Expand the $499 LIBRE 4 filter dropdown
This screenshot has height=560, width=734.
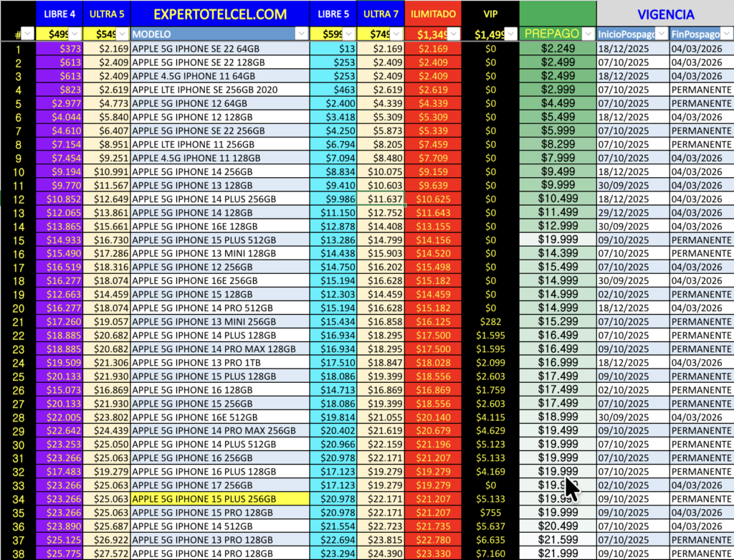pyautogui.click(x=76, y=34)
